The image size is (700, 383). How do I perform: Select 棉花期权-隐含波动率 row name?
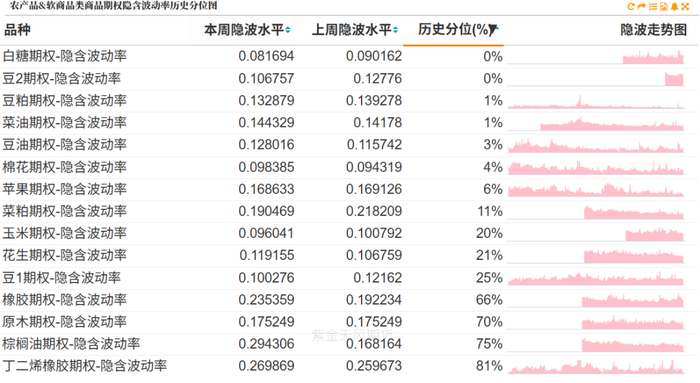tap(65, 167)
